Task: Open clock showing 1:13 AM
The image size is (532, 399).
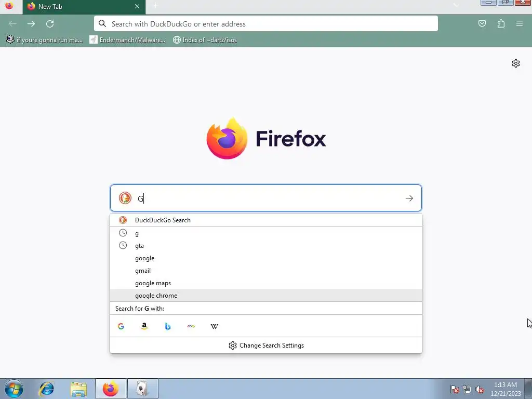Action: tap(506, 389)
